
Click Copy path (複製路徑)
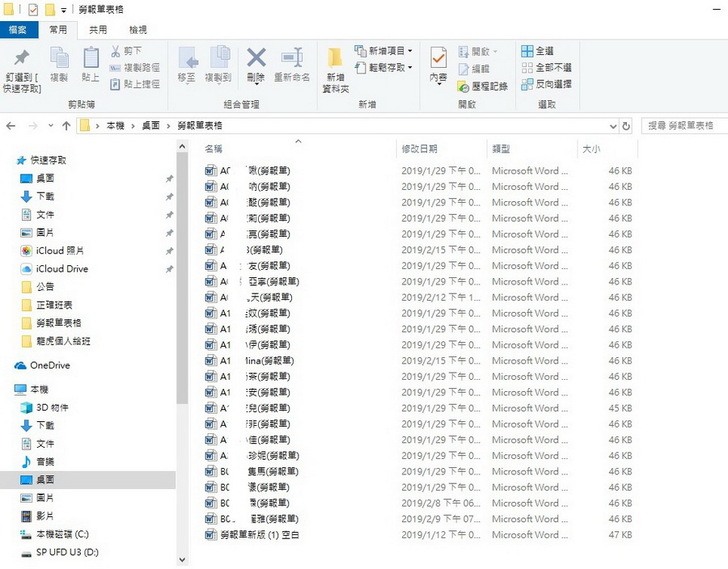(135, 68)
